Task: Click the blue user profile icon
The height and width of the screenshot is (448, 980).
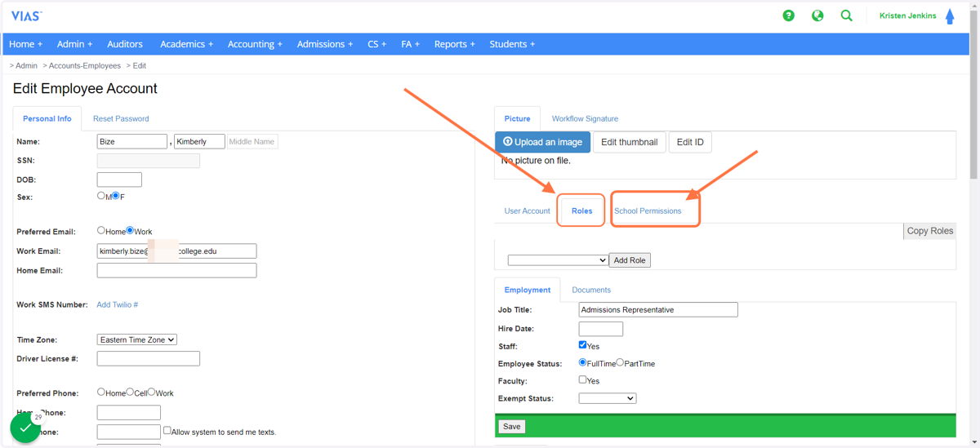Action: point(950,16)
